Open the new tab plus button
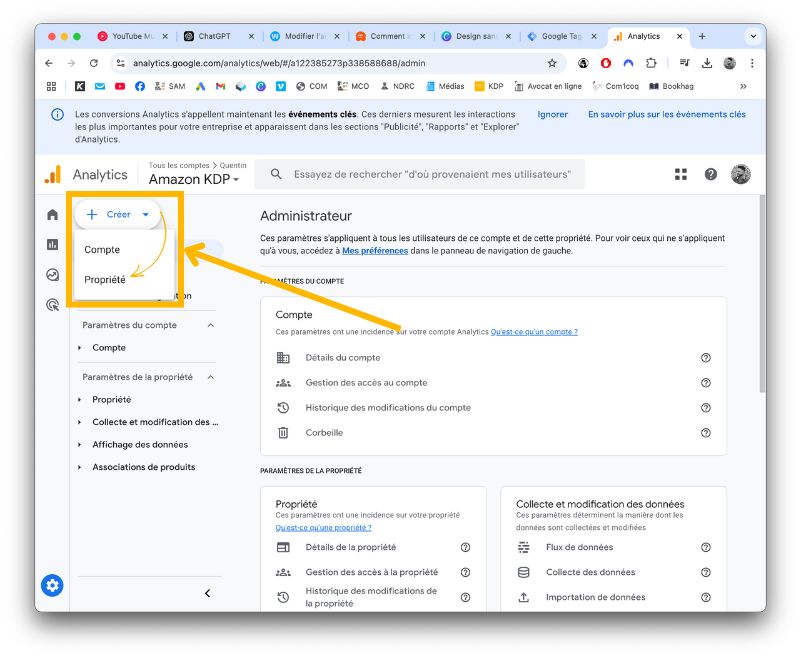Viewport: 801px width, 658px height. pos(702,36)
